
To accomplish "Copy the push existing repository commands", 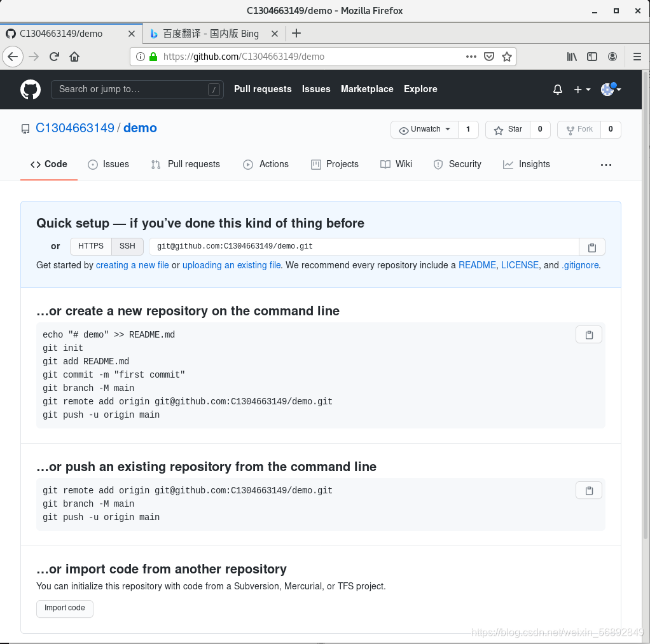I will coord(589,491).
